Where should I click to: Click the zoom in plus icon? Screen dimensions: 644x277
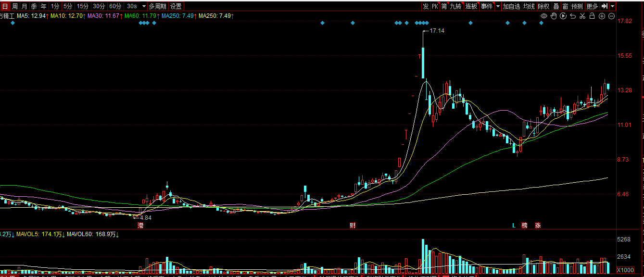coord(602,16)
